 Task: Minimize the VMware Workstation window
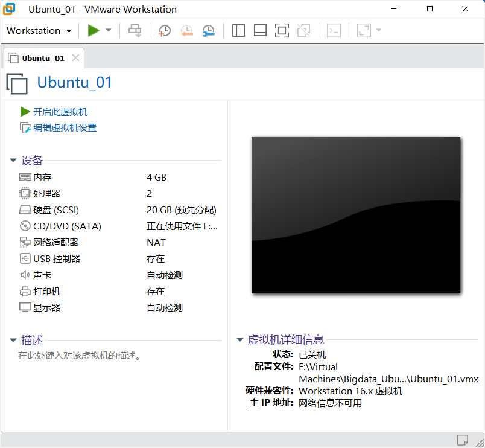393,9
